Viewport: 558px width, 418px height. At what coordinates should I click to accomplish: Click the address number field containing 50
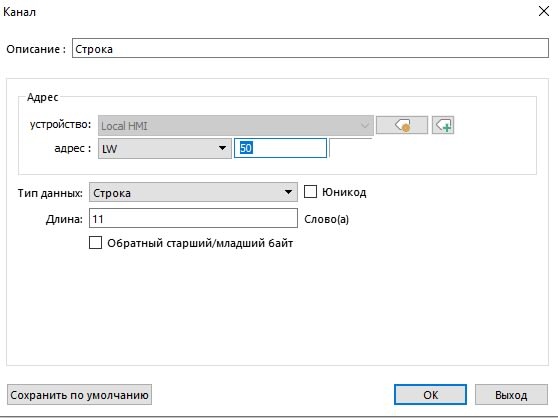pyautogui.click(x=280, y=148)
